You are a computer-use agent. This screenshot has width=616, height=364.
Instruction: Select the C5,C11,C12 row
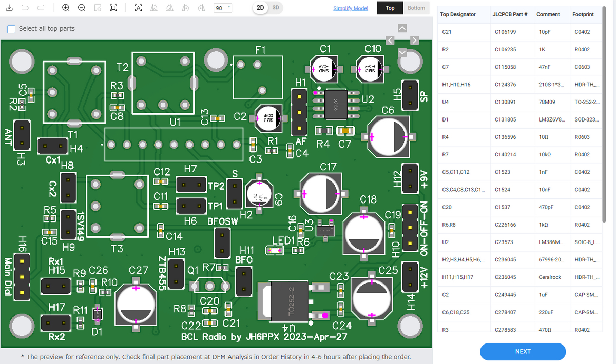tap(519, 172)
